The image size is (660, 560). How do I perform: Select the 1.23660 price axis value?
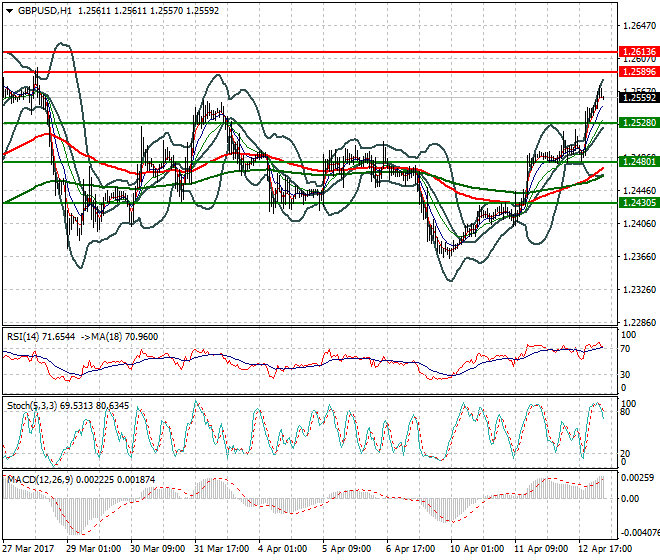click(x=639, y=256)
